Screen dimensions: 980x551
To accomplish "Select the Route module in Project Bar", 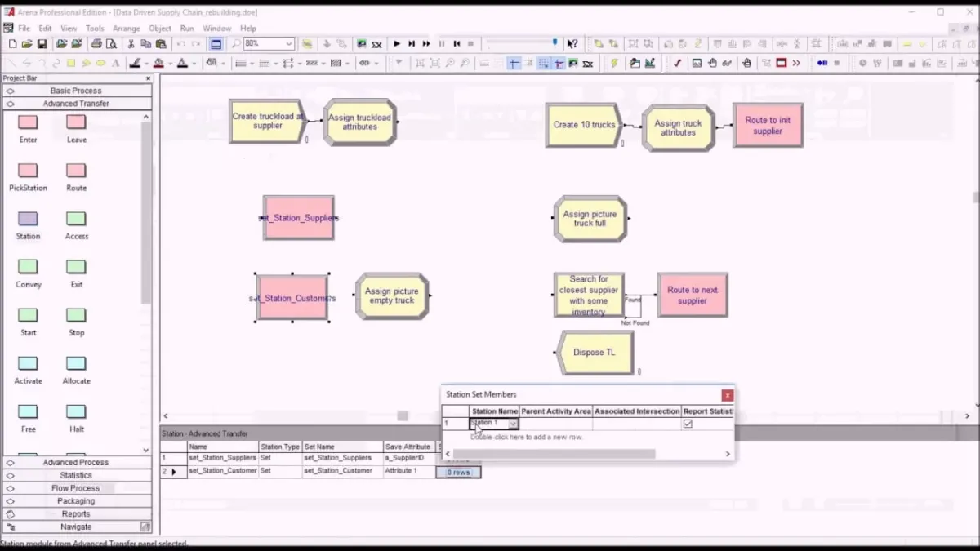I will pyautogui.click(x=76, y=171).
